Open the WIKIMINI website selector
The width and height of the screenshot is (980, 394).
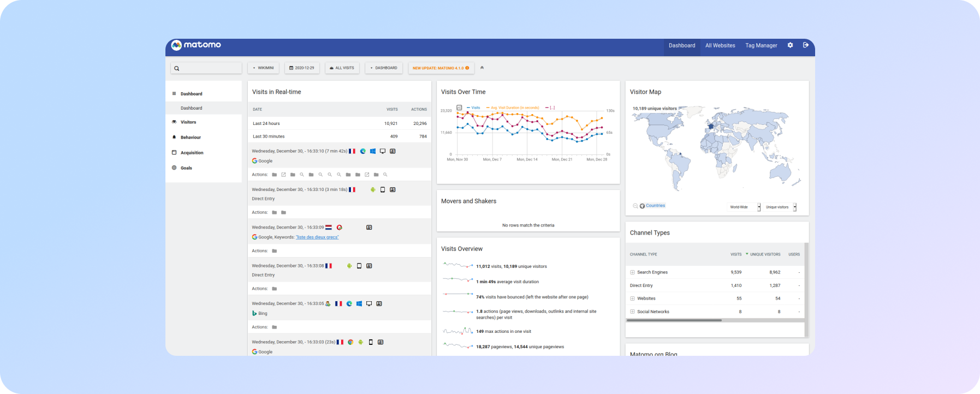click(x=263, y=68)
